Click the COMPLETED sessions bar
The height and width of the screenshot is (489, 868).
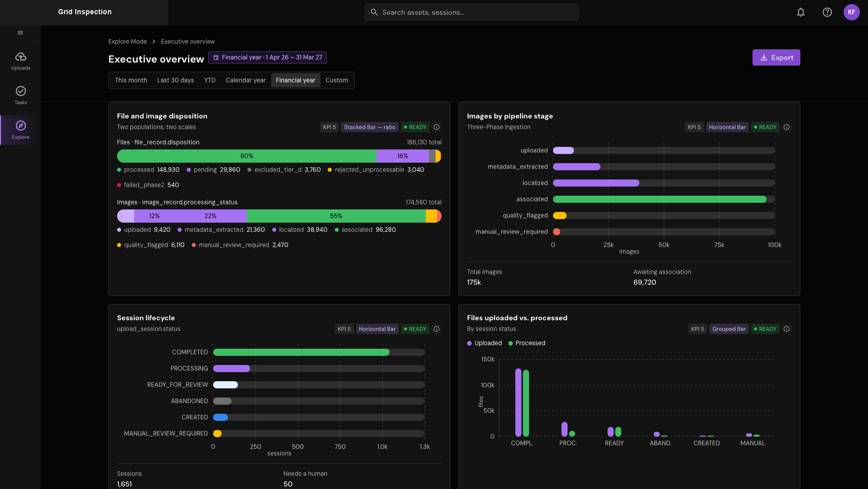301,352
